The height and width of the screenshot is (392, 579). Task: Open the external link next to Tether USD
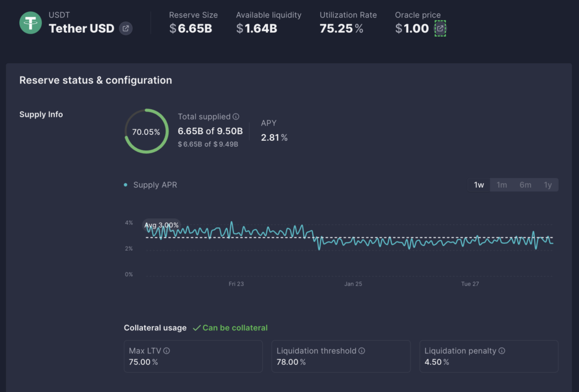[x=125, y=28]
